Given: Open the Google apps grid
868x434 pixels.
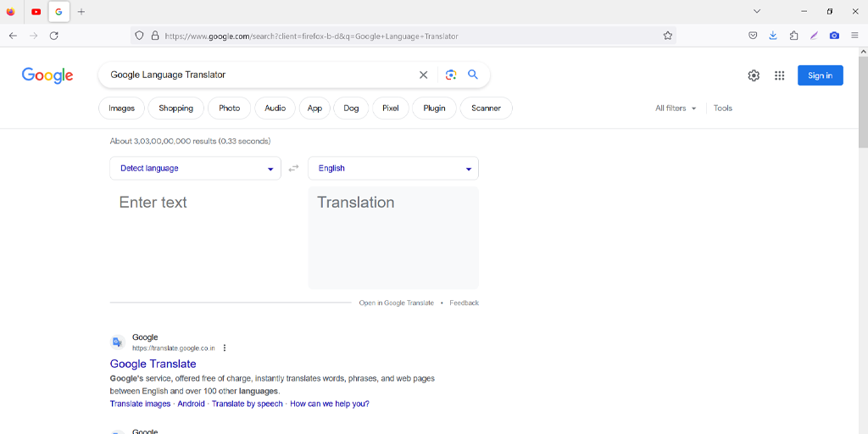Looking at the screenshot, I should pos(780,75).
